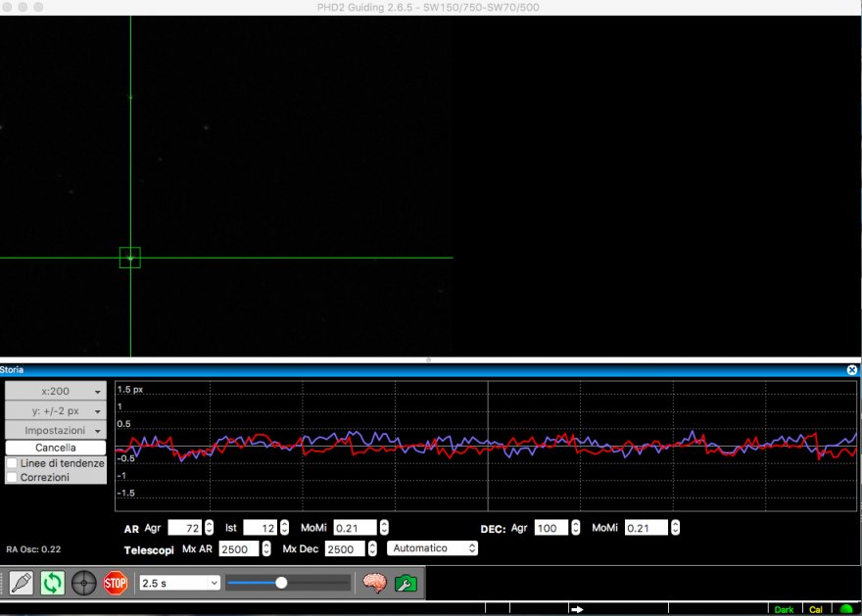Open camera settings wrench icon
862x616 pixels.
click(406, 583)
